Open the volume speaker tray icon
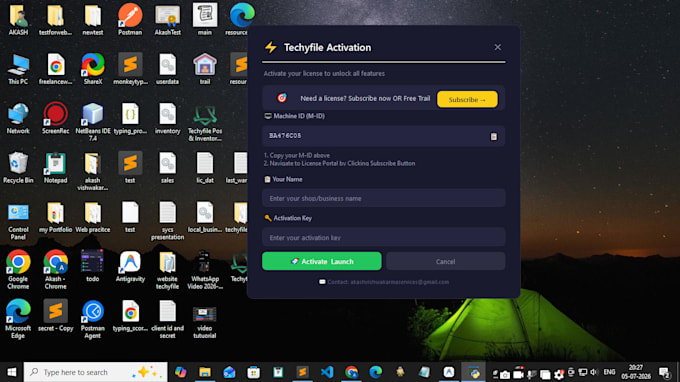Screen dimensions: 680x382 click(x=594, y=372)
